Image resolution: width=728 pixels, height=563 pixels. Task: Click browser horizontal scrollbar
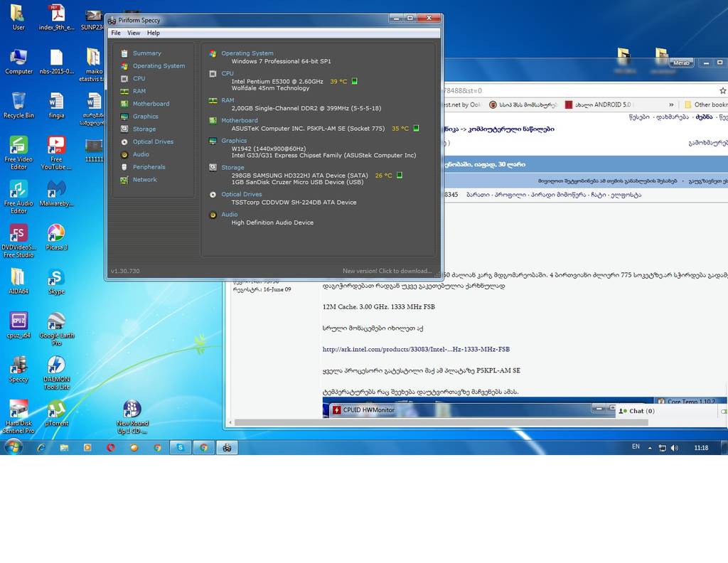click(441, 422)
